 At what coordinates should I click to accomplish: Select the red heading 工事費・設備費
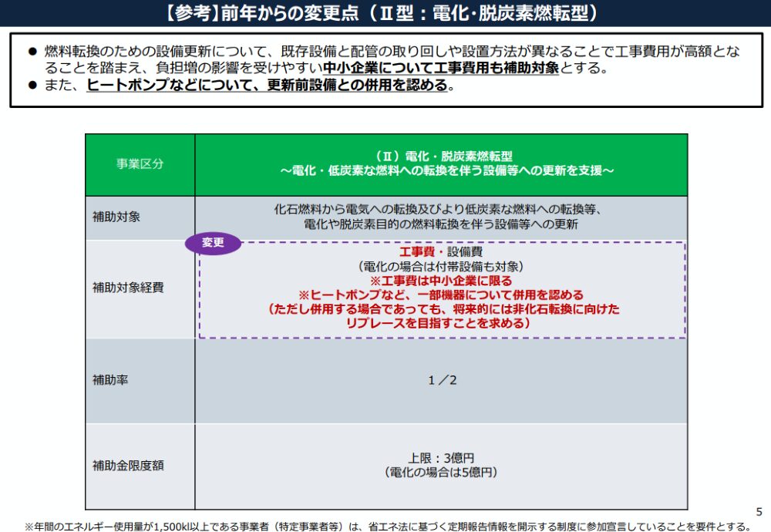(x=441, y=252)
